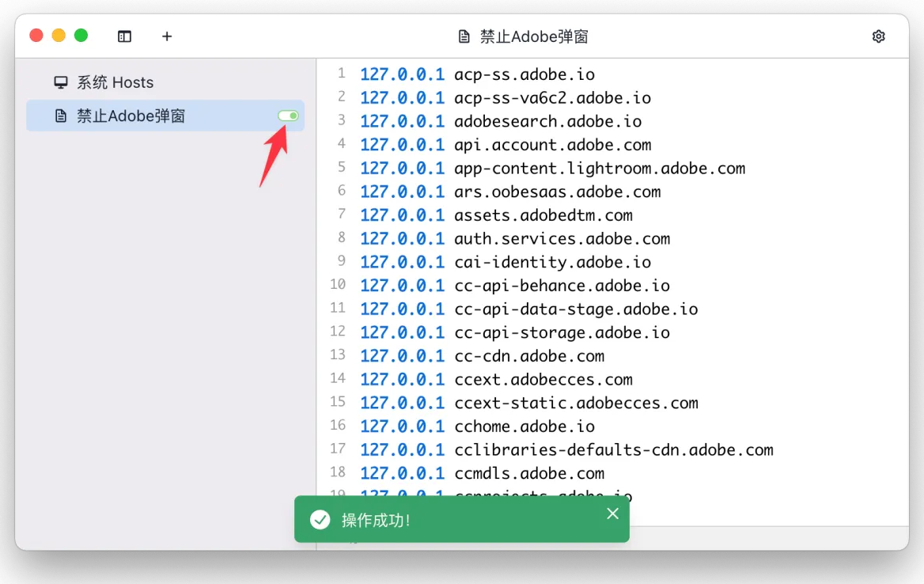This screenshot has height=584, width=924.
Task: Click the plus icon to add hosts
Action: pyautogui.click(x=167, y=36)
